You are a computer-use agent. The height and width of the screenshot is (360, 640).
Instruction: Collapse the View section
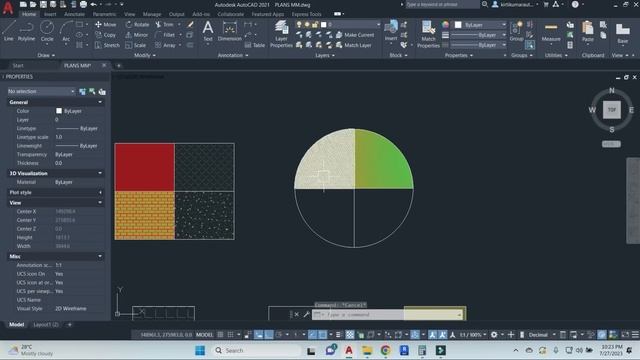click(100, 202)
